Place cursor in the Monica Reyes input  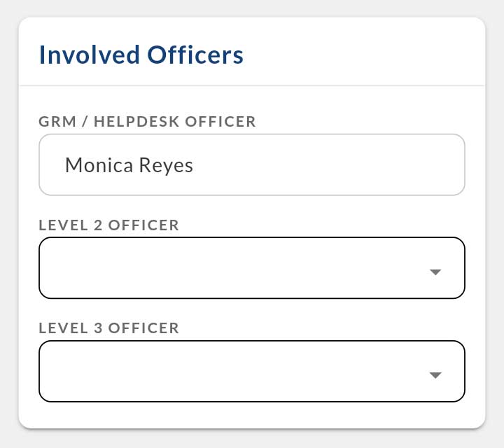[280, 164]
